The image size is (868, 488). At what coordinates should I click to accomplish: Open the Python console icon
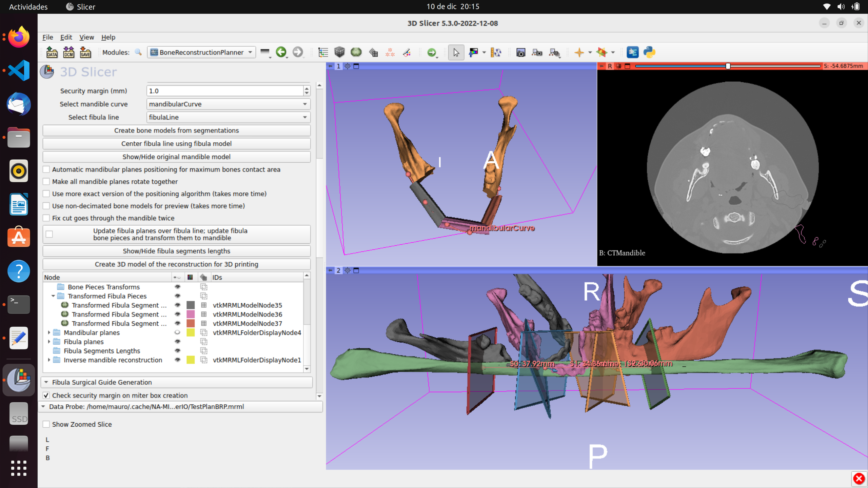point(649,52)
